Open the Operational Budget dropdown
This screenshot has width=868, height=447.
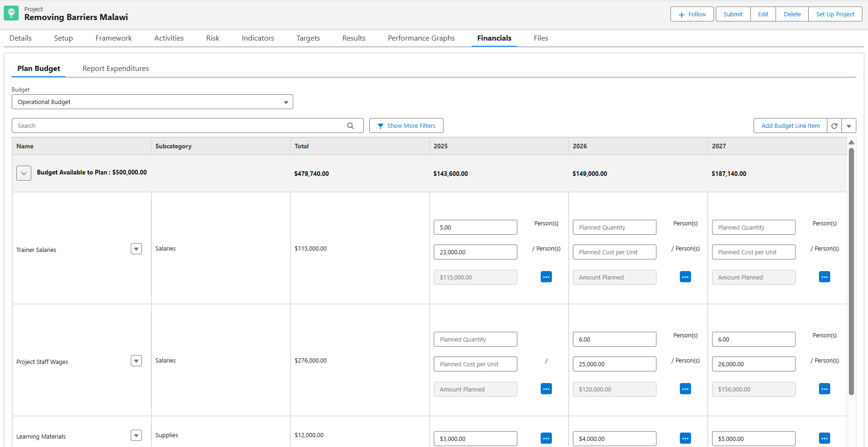(152, 102)
